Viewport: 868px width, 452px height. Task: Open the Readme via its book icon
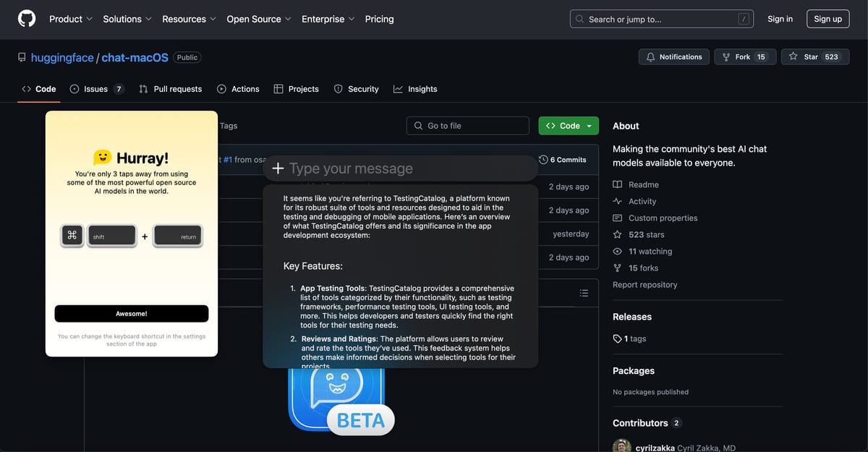[x=617, y=184]
